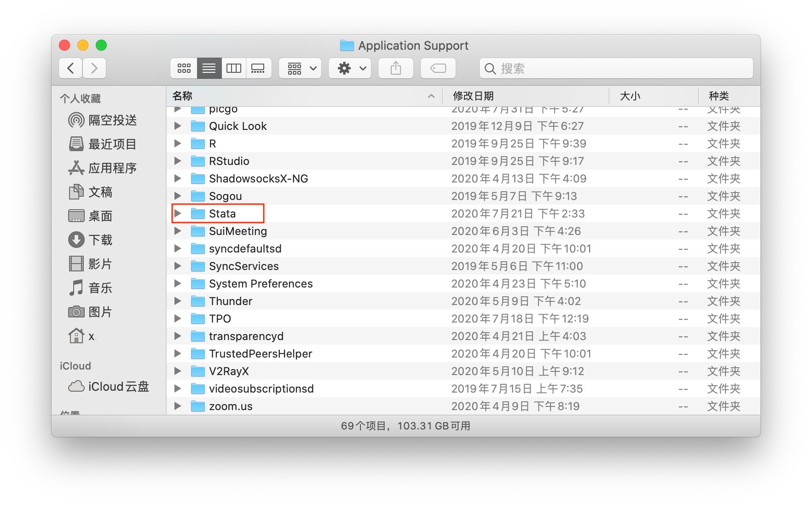Open the group-by arrangement dropdown
The height and width of the screenshot is (505, 812).
[x=300, y=69]
